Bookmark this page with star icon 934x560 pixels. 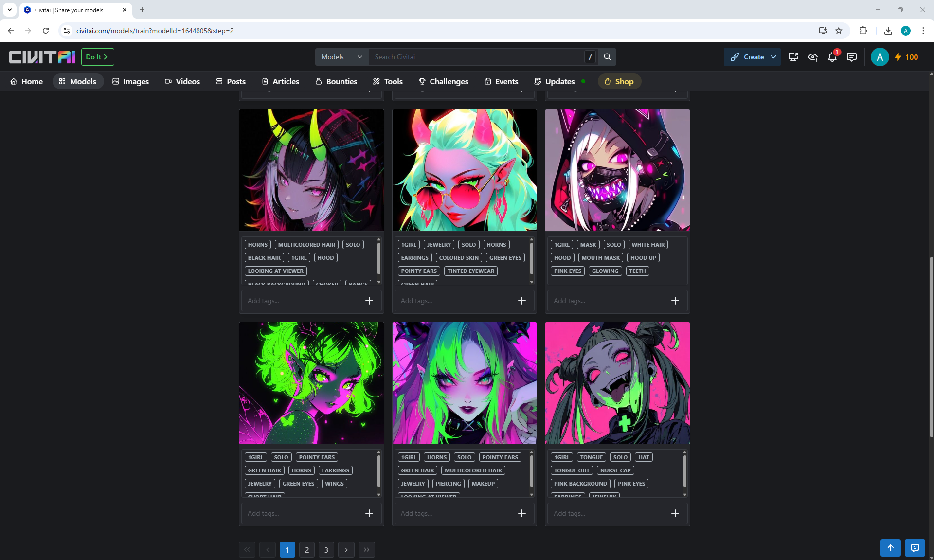click(839, 31)
